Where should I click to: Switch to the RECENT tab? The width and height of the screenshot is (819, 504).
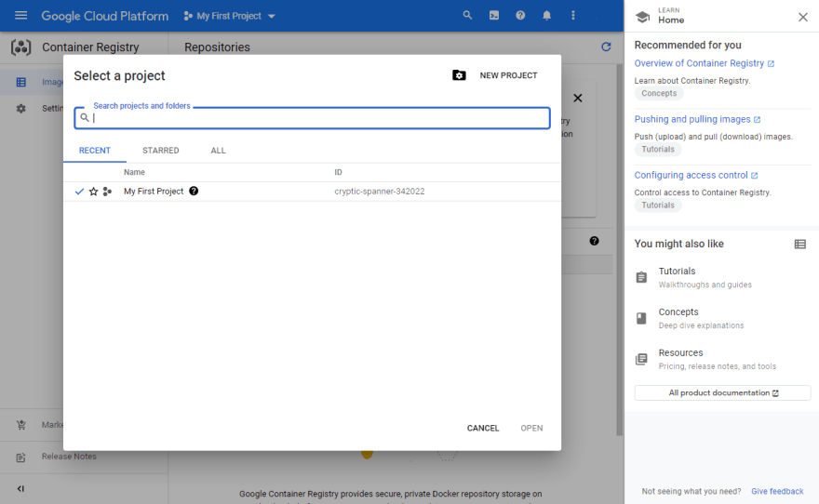coord(95,151)
